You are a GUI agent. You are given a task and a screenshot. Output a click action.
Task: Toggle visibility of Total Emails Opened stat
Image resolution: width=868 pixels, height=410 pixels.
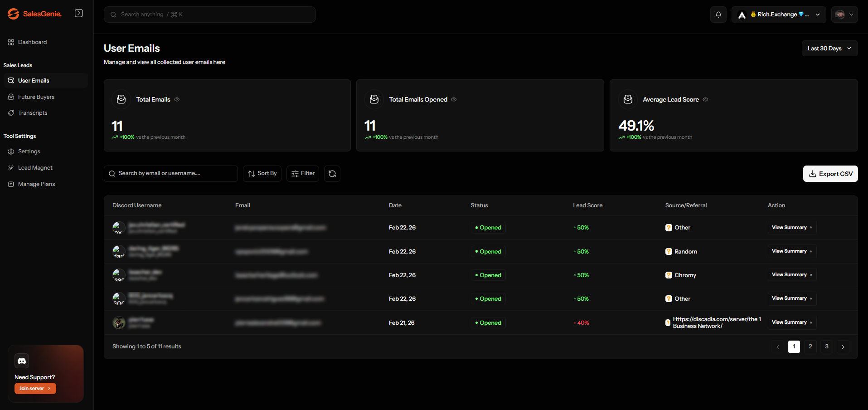pyautogui.click(x=454, y=99)
